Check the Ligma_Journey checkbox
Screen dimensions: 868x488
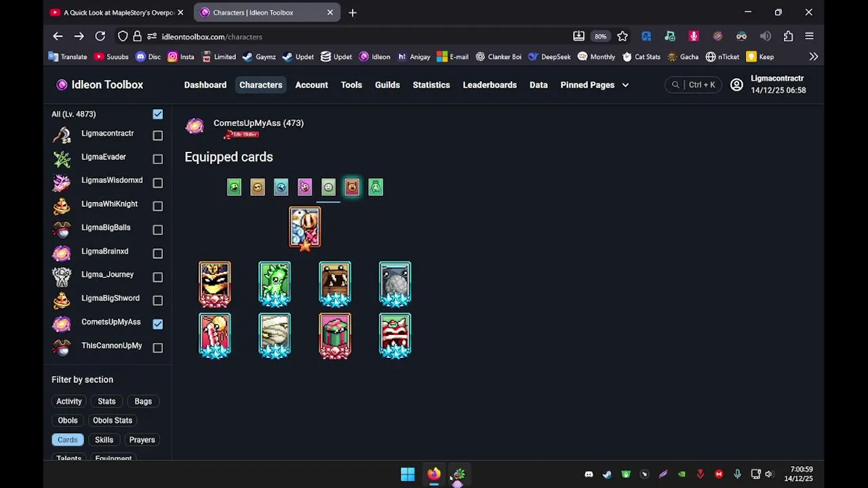(158, 277)
